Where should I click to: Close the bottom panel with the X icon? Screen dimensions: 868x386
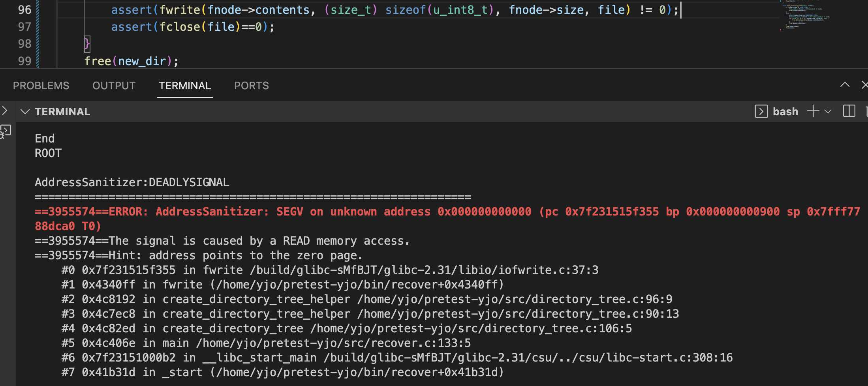(x=864, y=85)
